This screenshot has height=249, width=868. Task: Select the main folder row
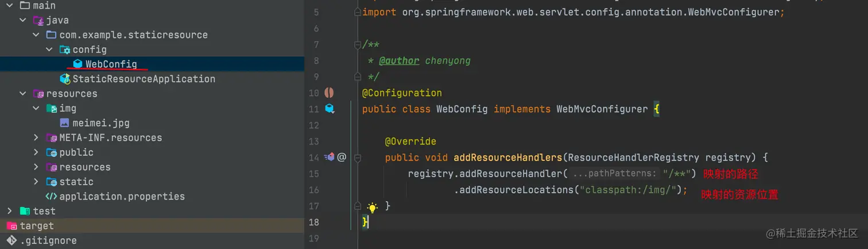(x=152, y=5)
